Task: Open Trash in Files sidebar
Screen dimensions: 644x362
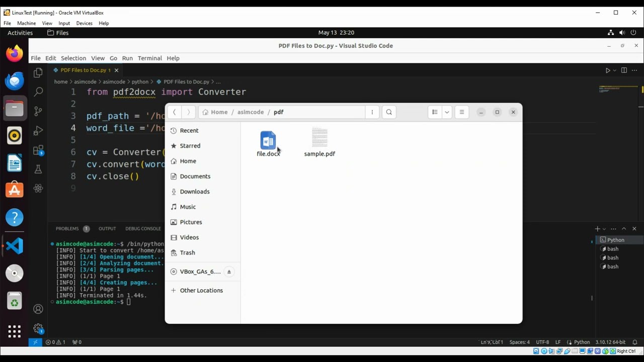Action: [x=203, y=253]
